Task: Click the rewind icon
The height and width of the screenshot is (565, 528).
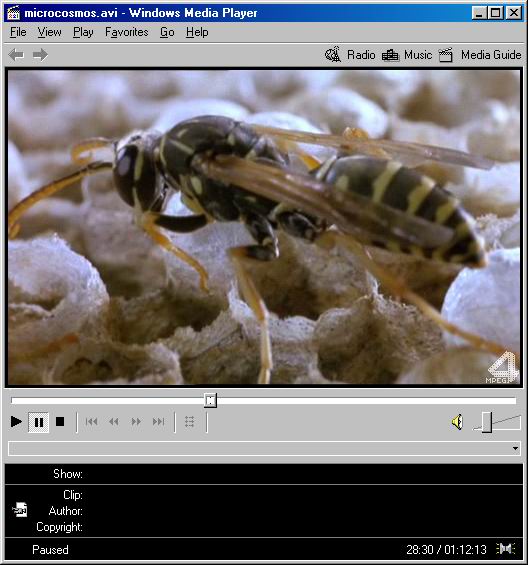Action: click(114, 421)
